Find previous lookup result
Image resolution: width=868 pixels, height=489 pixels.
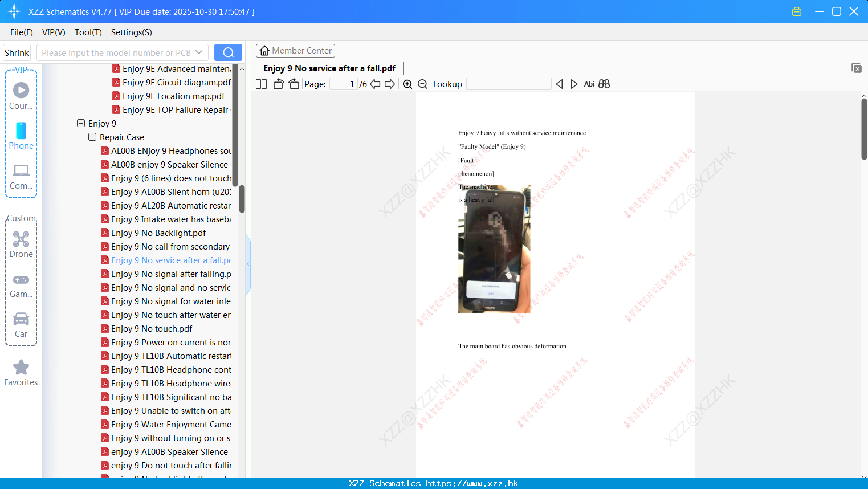pos(559,84)
